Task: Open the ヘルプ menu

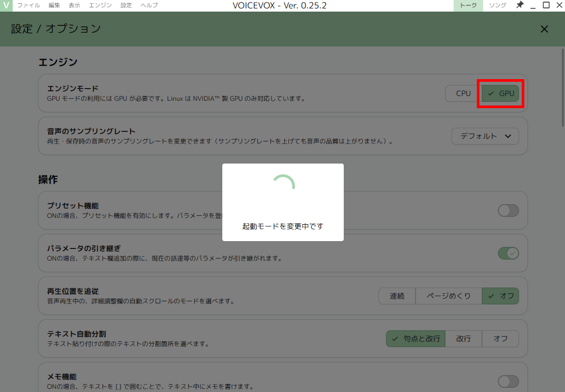Action: (149, 5)
